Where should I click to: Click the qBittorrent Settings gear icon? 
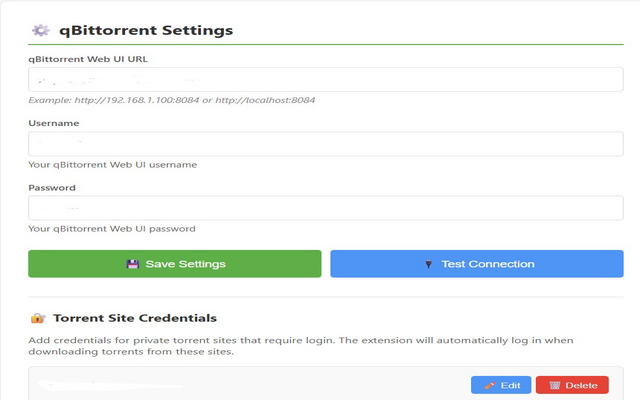tap(41, 30)
